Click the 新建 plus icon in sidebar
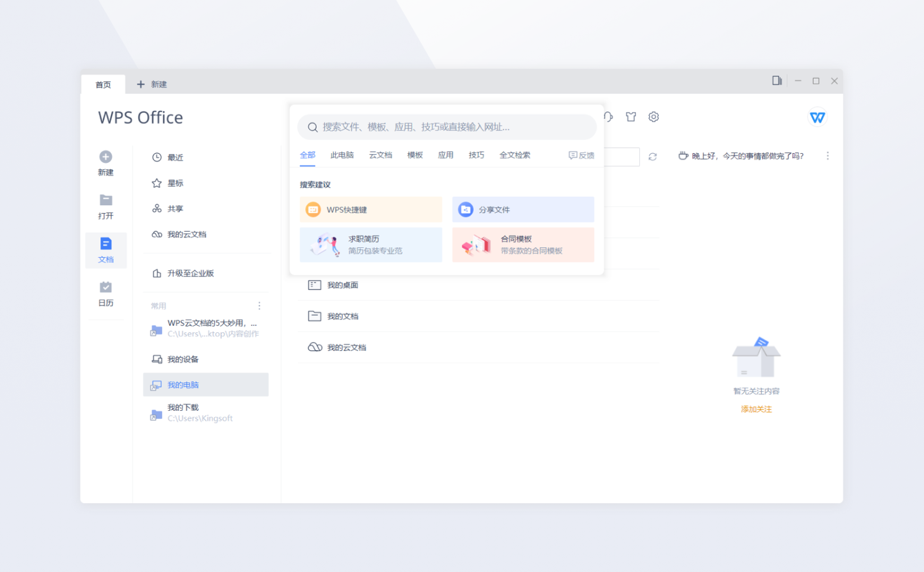The image size is (924, 572). pyautogui.click(x=106, y=157)
